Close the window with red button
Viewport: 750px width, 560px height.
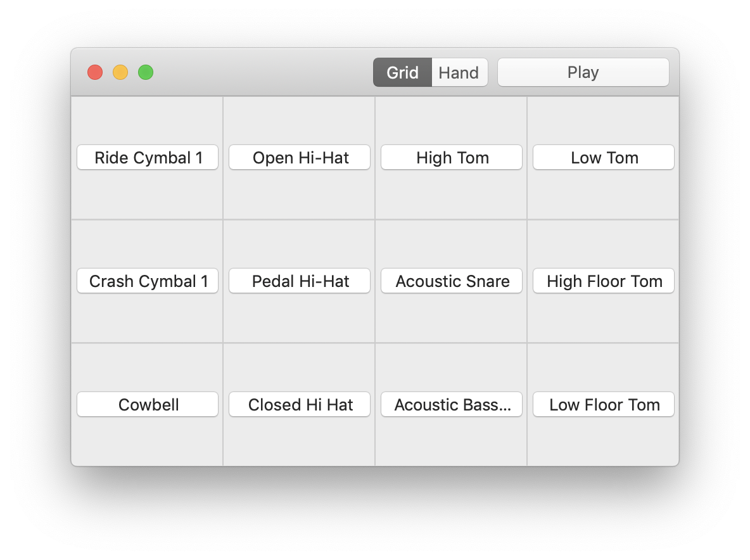[x=95, y=72]
